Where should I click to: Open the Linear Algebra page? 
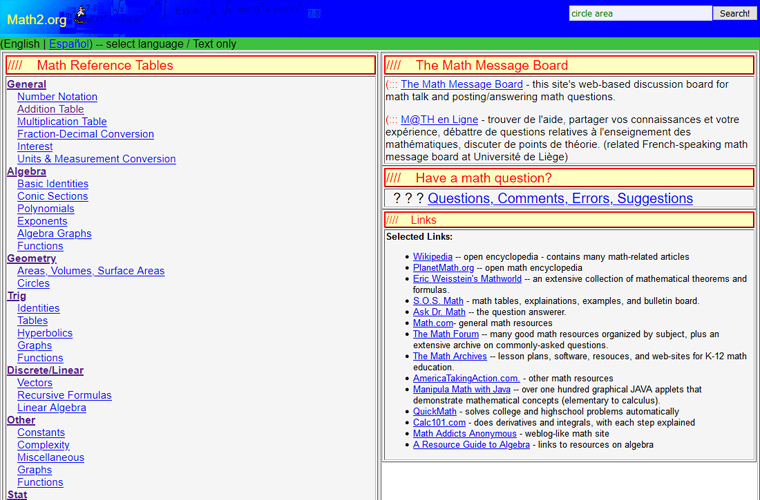coord(52,408)
